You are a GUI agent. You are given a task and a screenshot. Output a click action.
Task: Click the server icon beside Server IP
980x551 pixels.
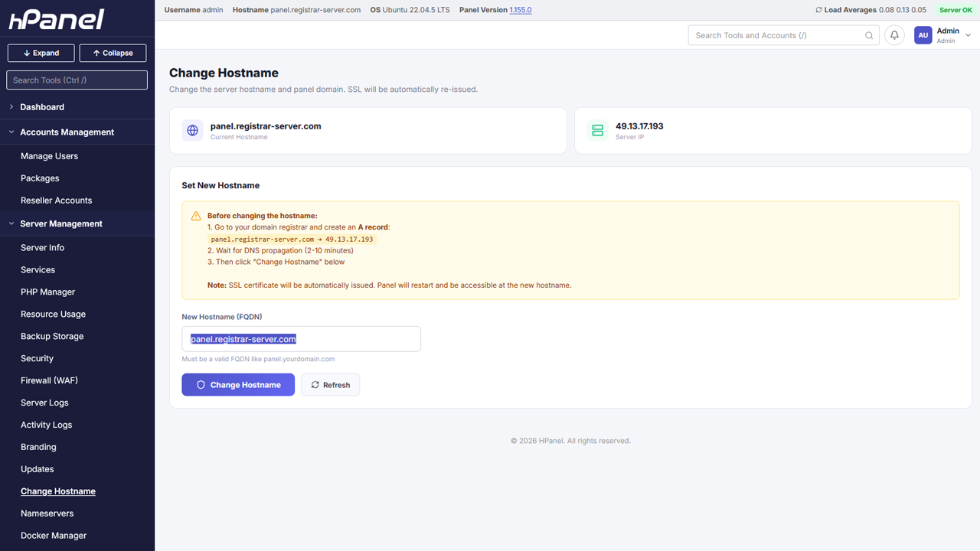(598, 130)
